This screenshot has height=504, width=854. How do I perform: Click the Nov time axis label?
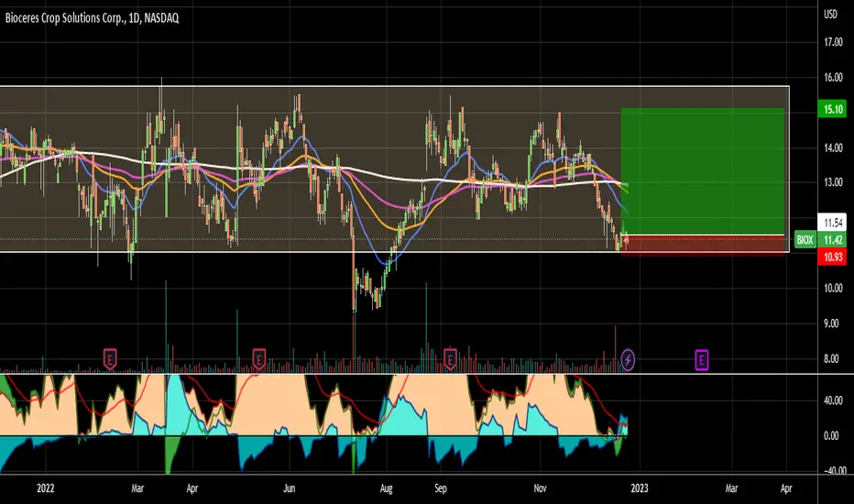[x=540, y=488]
